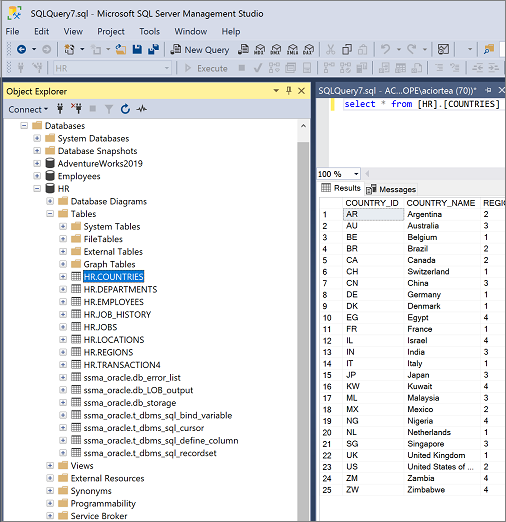Click the Activity Monitor pulse icon
The image size is (506, 522).
(142, 109)
